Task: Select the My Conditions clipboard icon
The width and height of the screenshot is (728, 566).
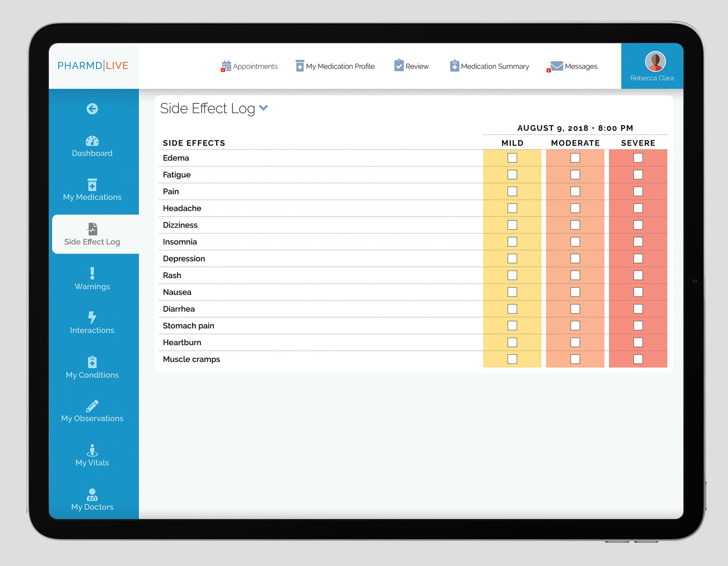Action: point(92,362)
